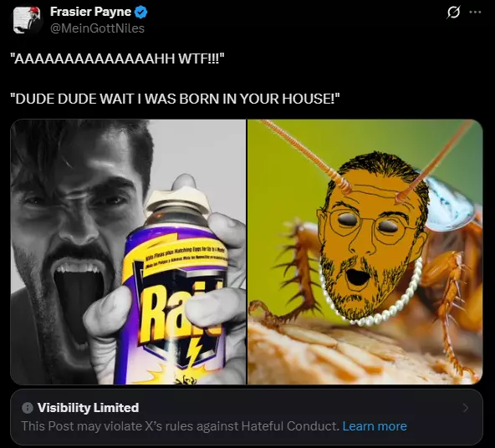
Task: Open Frasier Payne's profile avatar
Action: click(27, 20)
